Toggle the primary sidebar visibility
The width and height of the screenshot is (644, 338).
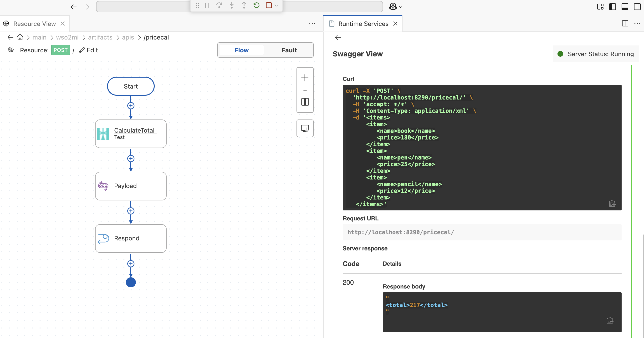tap(612, 7)
